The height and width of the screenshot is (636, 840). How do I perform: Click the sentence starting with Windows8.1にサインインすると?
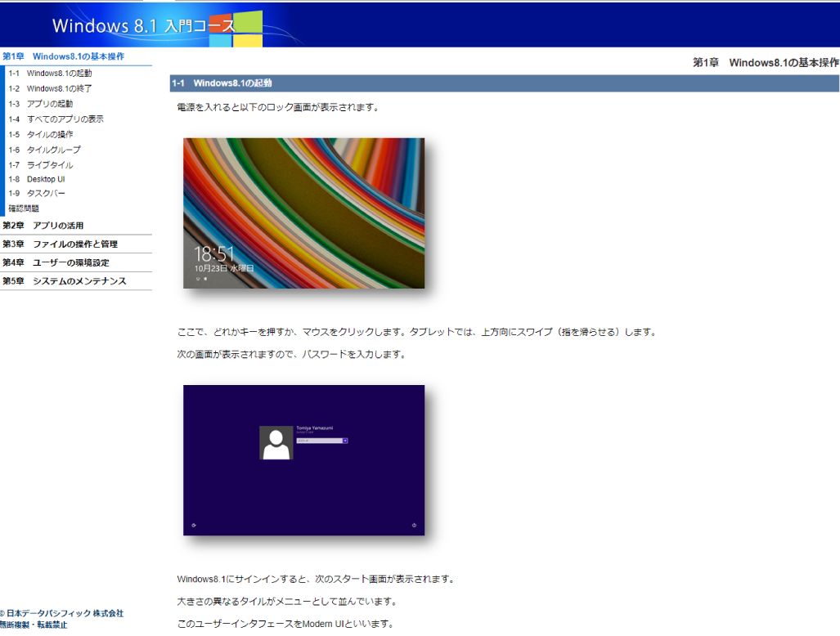coord(316,579)
